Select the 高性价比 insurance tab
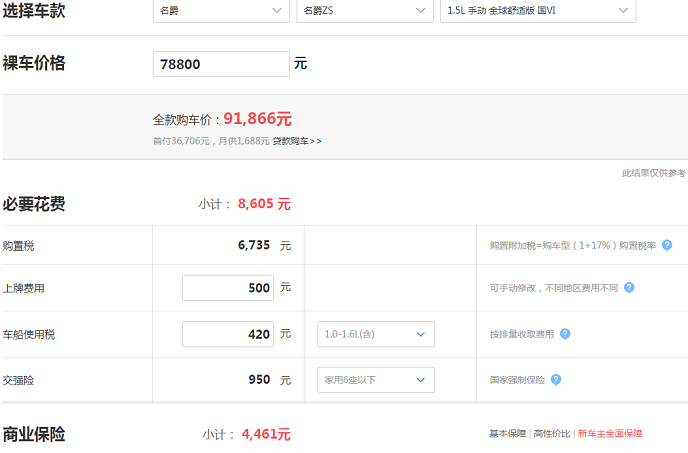This screenshot has height=453, width=688. 552,434
